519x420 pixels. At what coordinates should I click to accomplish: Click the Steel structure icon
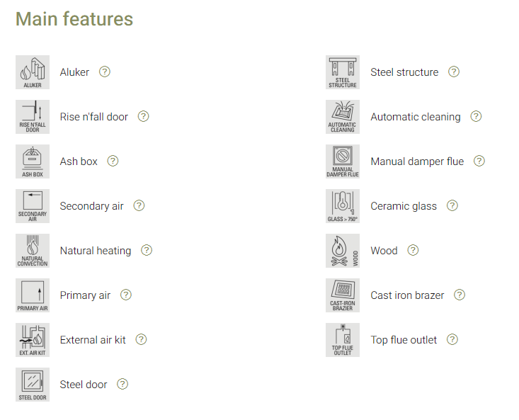click(x=343, y=72)
